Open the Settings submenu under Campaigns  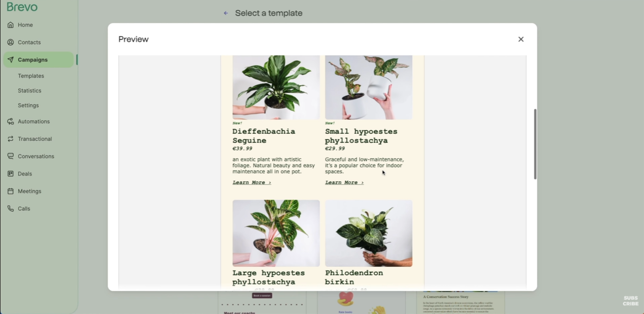coord(28,106)
